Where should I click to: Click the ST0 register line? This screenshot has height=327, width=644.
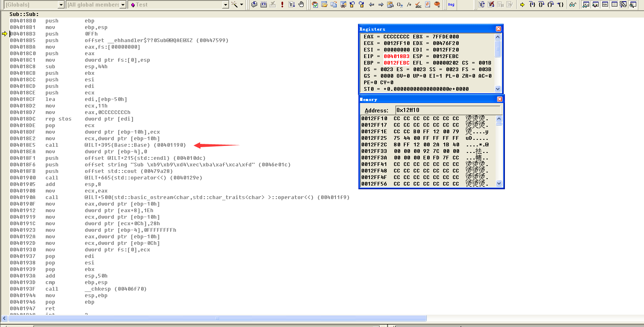[416, 89]
